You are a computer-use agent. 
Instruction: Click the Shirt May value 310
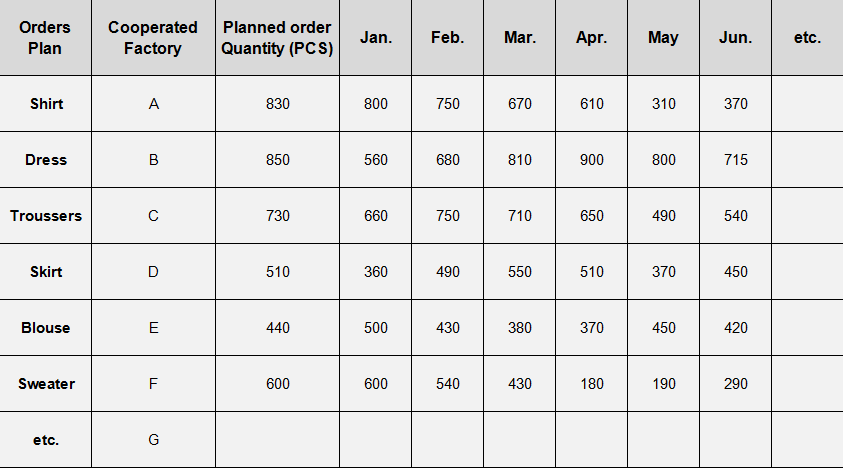pos(663,104)
